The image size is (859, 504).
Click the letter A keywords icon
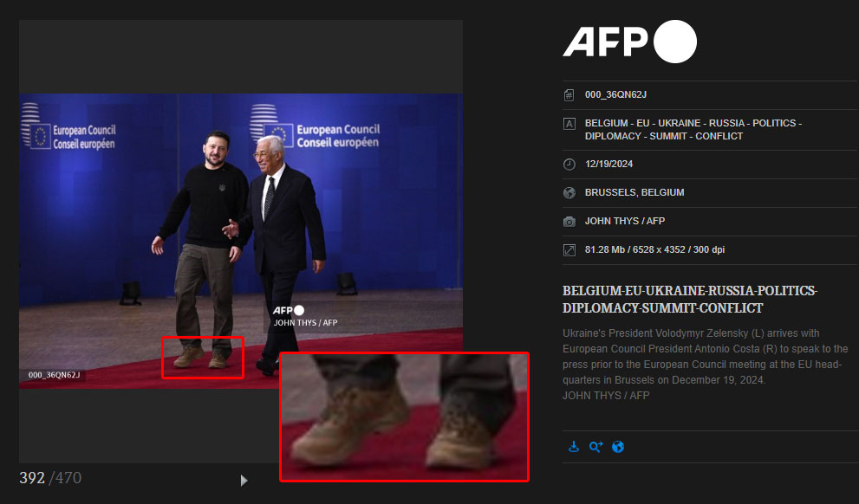(x=569, y=124)
